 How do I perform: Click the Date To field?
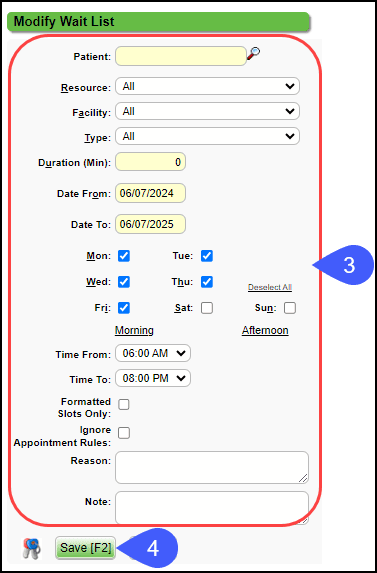(x=151, y=224)
